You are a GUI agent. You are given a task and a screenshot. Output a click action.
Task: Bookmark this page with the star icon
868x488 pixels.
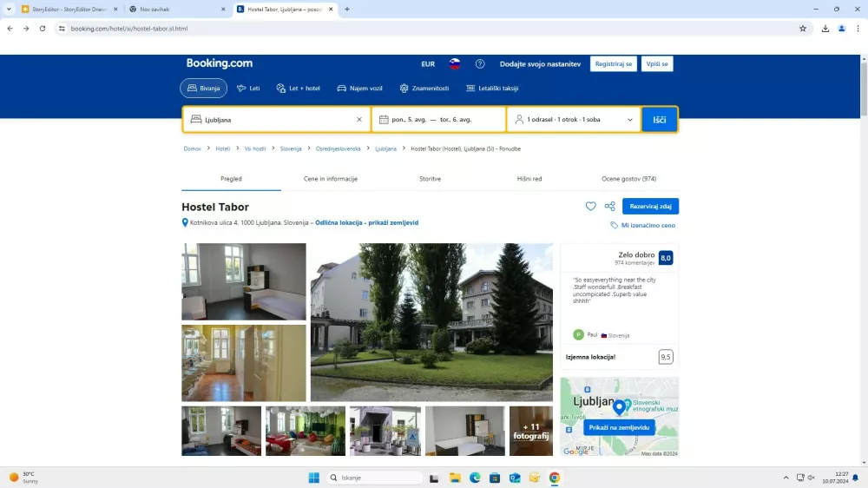[x=803, y=28]
